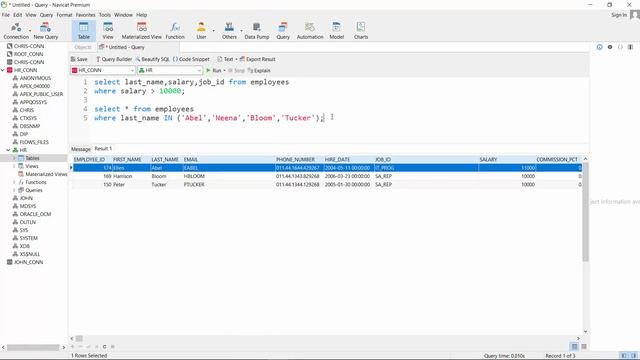Select the ANONYMOUS schema
The image size is (640, 360).
pos(36,78)
